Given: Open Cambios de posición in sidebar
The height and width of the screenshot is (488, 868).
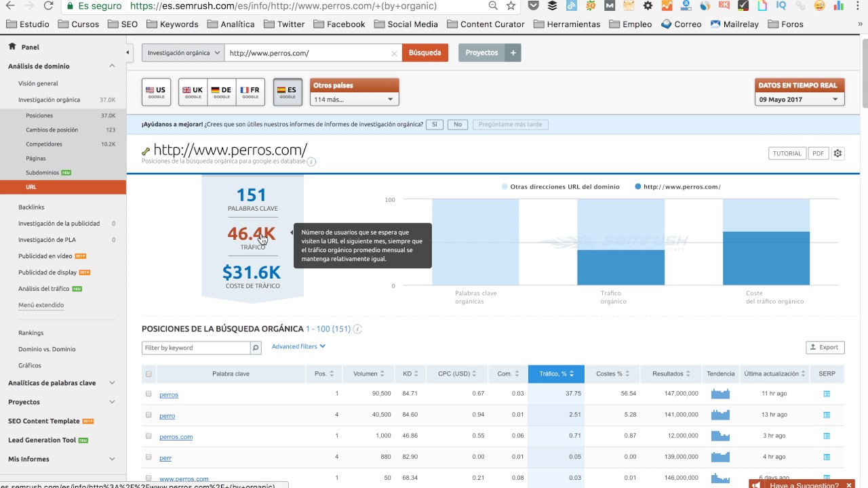Looking at the screenshot, I should (52, 129).
